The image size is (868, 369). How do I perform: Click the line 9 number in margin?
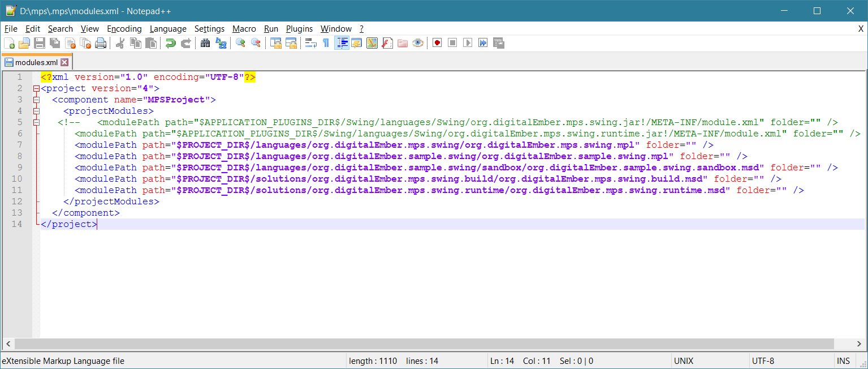pyautogui.click(x=20, y=168)
